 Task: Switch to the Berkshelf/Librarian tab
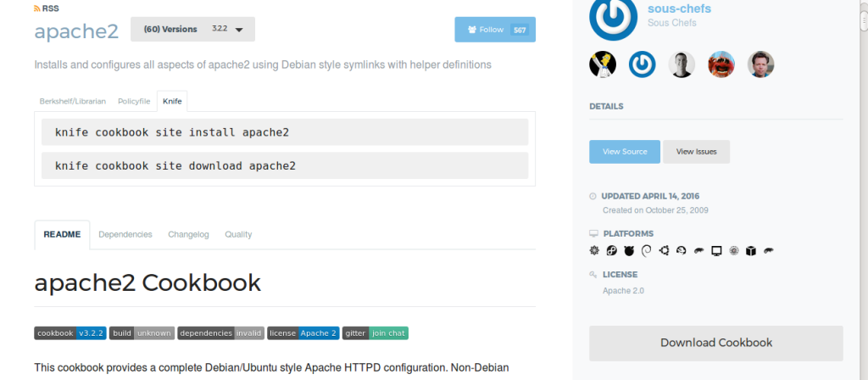click(73, 102)
